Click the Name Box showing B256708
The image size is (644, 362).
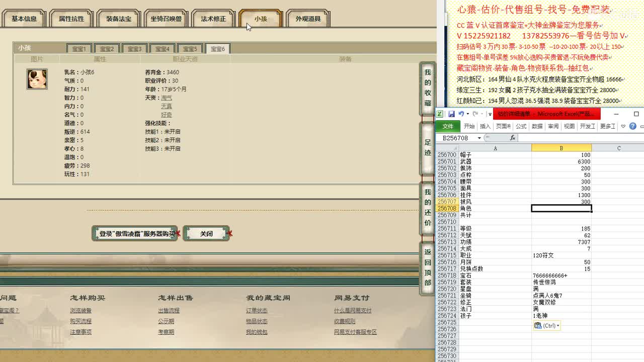point(455,138)
